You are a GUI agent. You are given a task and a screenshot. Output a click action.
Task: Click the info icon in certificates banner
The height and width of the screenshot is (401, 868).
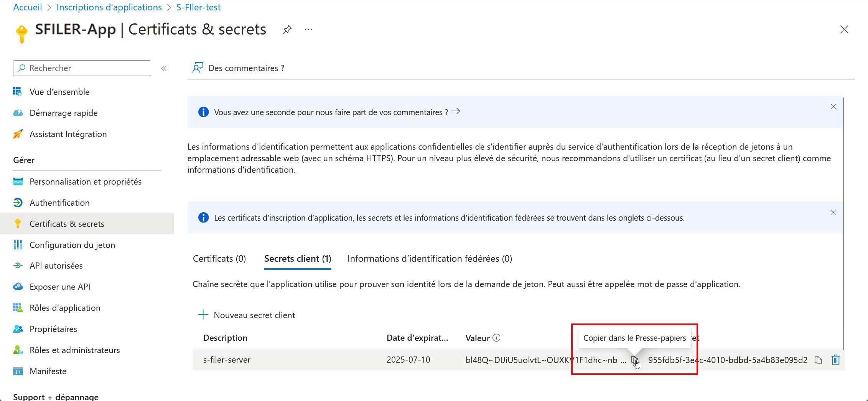(203, 218)
